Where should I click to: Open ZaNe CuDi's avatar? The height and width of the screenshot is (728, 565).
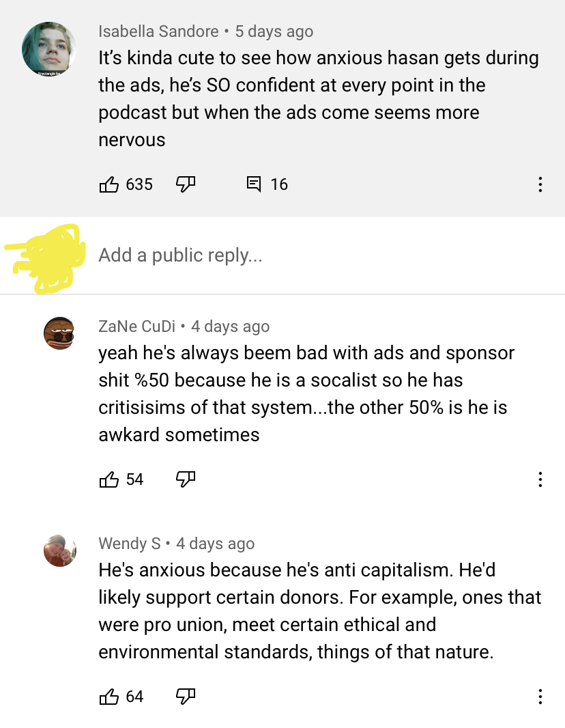pyautogui.click(x=59, y=333)
